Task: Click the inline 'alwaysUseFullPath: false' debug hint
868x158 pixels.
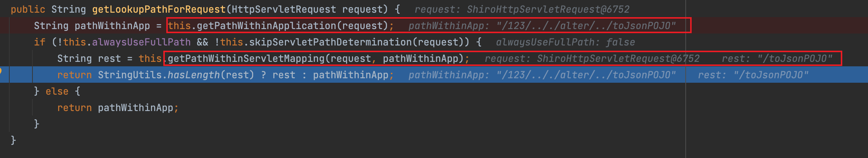Action: tap(565, 42)
